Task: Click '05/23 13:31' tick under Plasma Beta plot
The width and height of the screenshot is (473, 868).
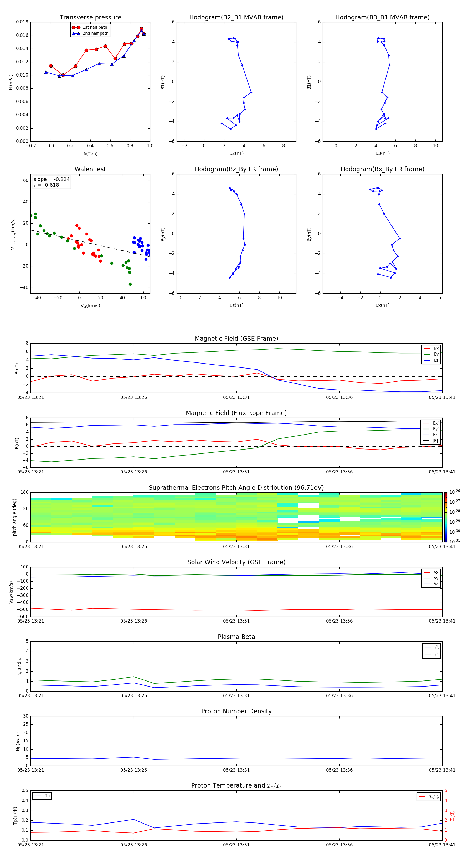Action: tap(236, 696)
